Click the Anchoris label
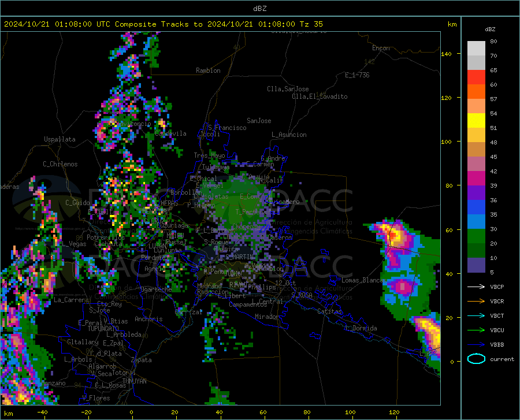 [148, 319]
